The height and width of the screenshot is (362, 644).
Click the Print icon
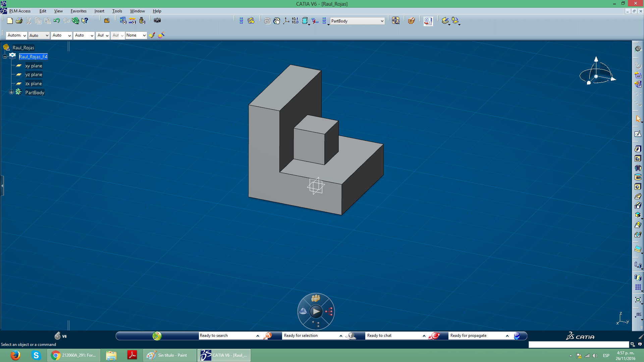[x=19, y=21]
